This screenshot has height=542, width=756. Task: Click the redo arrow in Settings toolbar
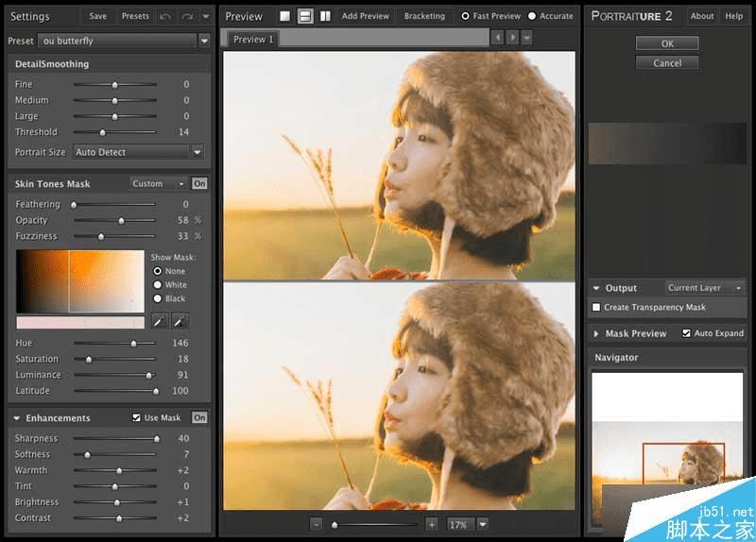click(x=186, y=16)
